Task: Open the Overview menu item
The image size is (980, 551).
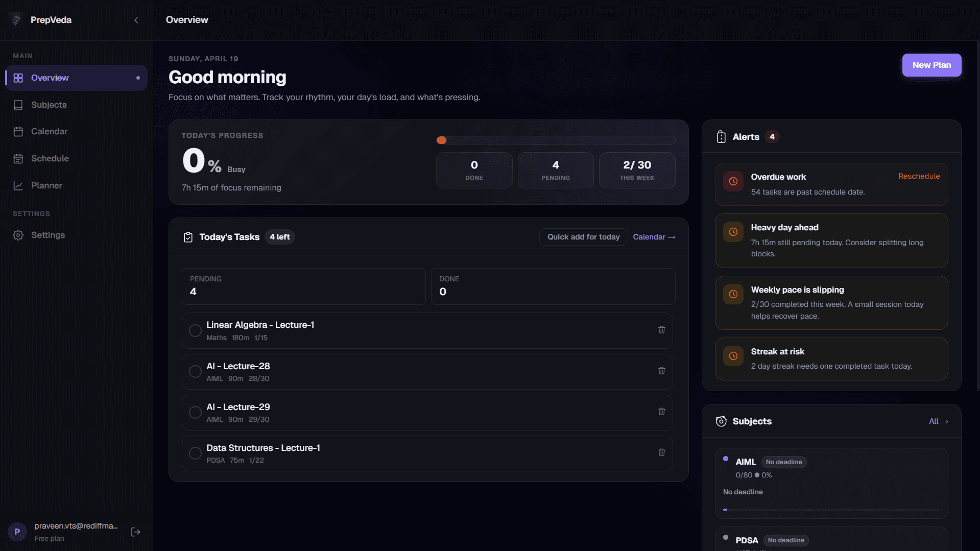Action: coord(76,78)
